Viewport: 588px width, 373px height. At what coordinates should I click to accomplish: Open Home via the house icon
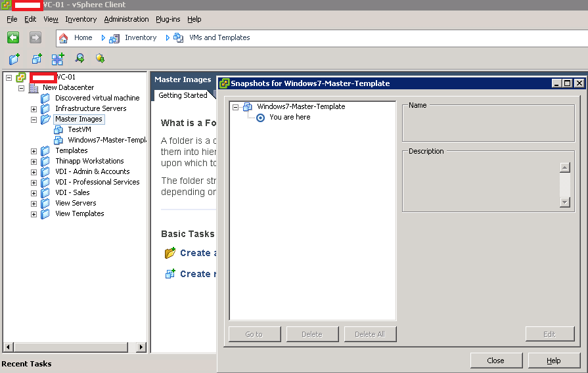(x=63, y=38)
